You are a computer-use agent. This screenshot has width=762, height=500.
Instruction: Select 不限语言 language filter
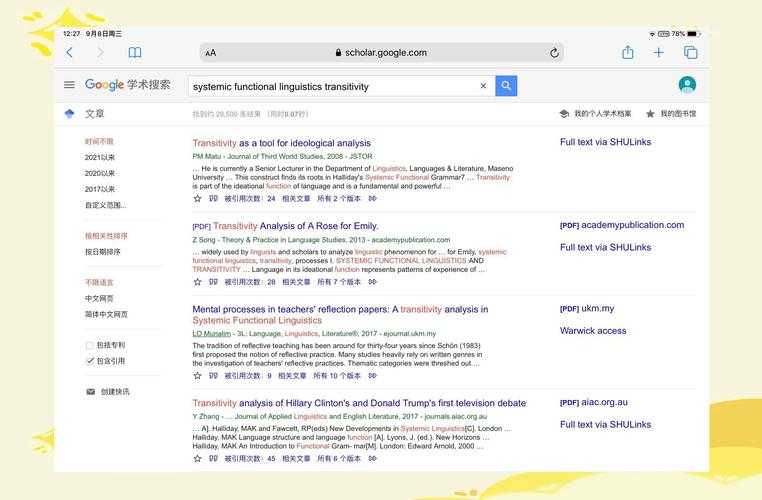(x=99, y=282)
